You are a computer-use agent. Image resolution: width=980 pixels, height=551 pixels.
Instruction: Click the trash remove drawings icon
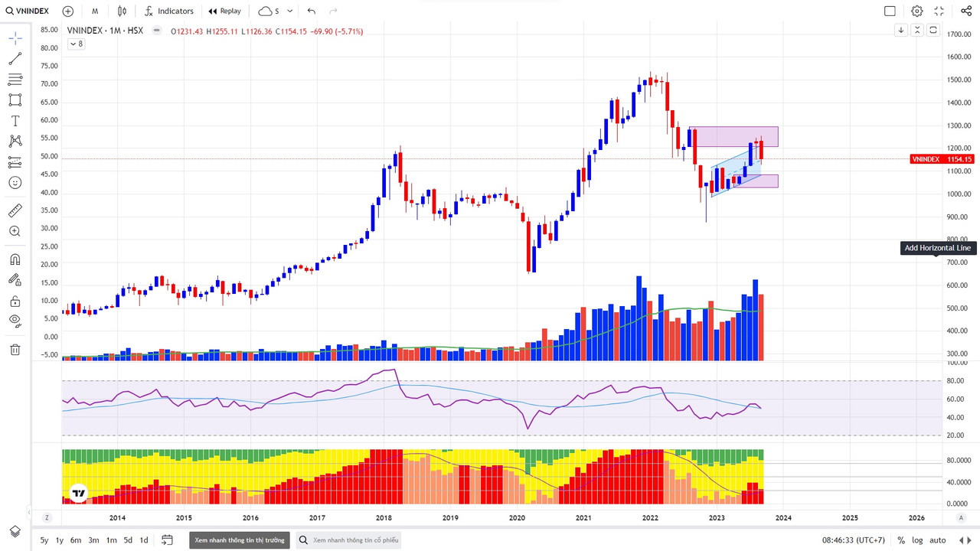[15, 350]
